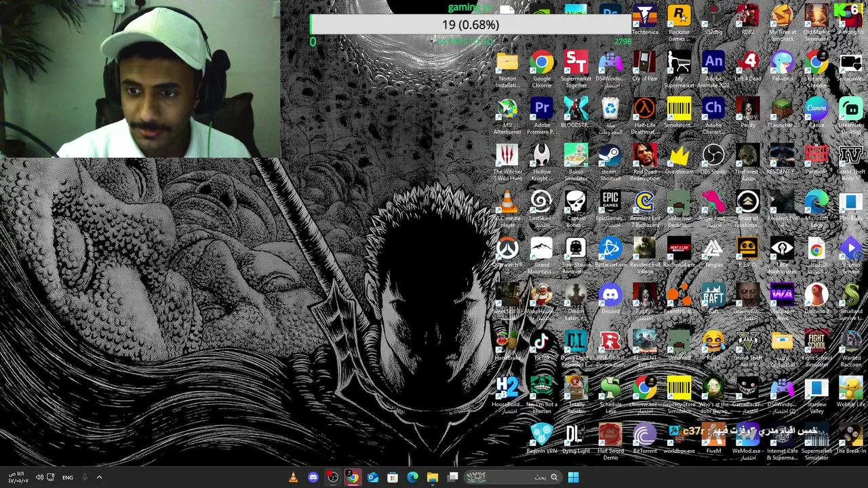The width and height of the screenshot is (868, 488).
Task: Launch Cry of Fear shortcut
Action: [644, 66]
